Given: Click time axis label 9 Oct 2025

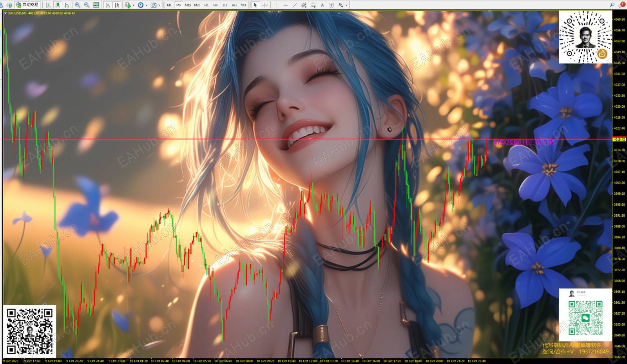Looking at the screenshot, I should pyautogui.click(x=11, y=361).
